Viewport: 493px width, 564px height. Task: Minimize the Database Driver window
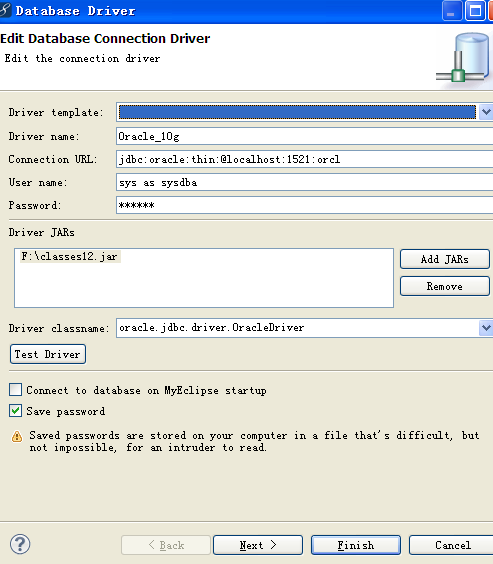coord(452,11)
